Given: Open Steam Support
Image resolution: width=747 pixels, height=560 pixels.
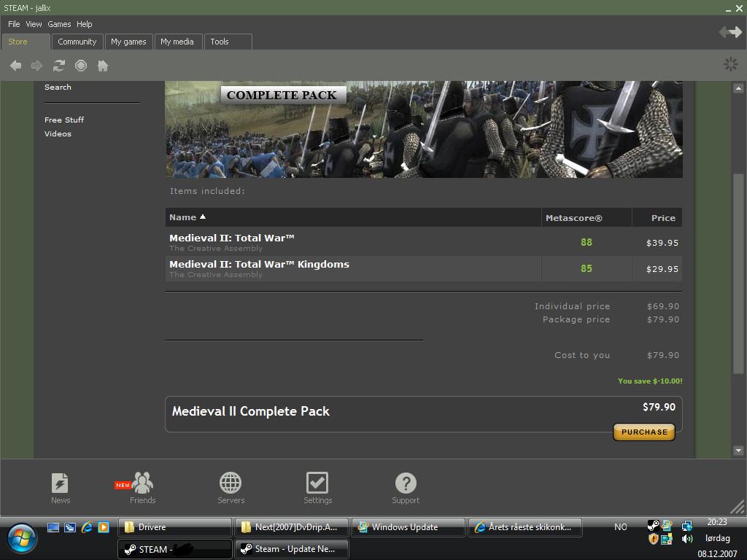Looking at the screenshot, I should pyautogui.click(x=406, y=488).
